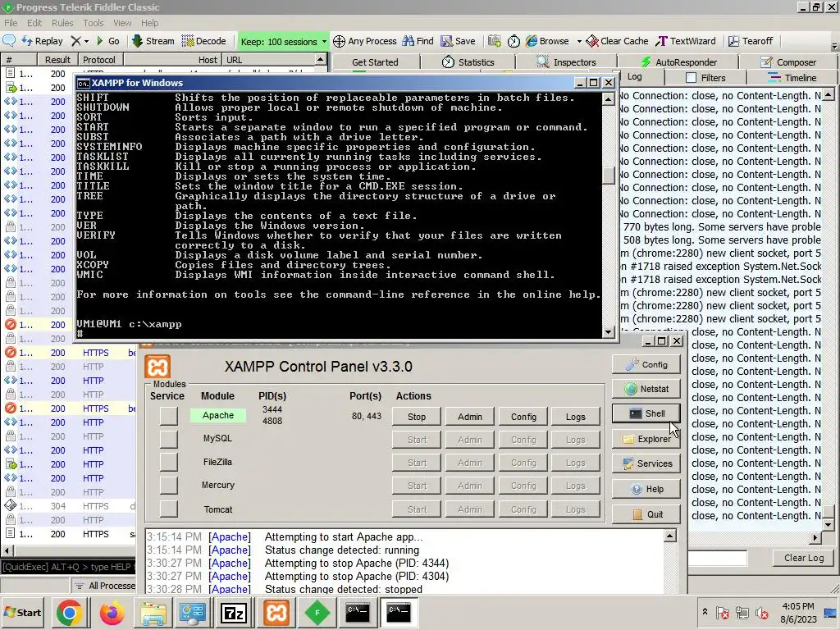The image size is (840, 630).
Task: Click Browse in Fiddler toolbar
Action: [x=547, y=41]
